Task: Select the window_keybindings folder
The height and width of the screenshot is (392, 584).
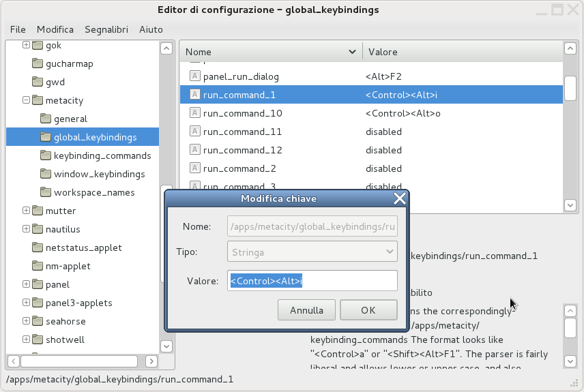Action: [99, 174]
